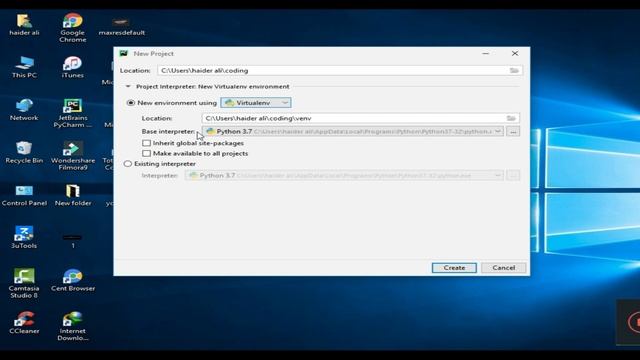Launch the Wondershare Filmora9 shortcut

pos(72,156)
